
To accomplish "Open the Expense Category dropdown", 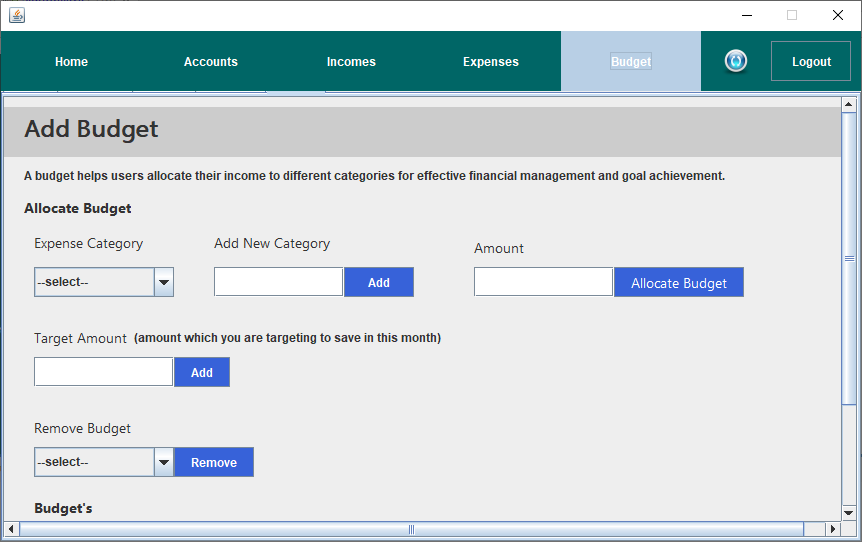I will (103, 282).
